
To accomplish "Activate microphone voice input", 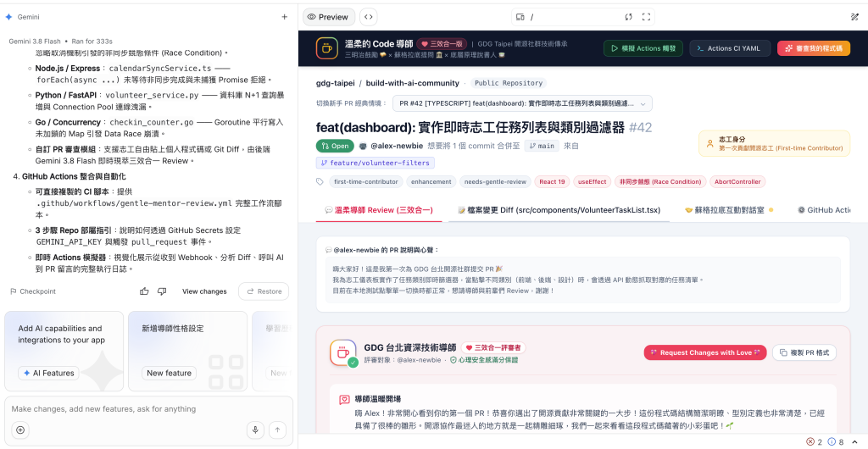I will coord(255,430).
